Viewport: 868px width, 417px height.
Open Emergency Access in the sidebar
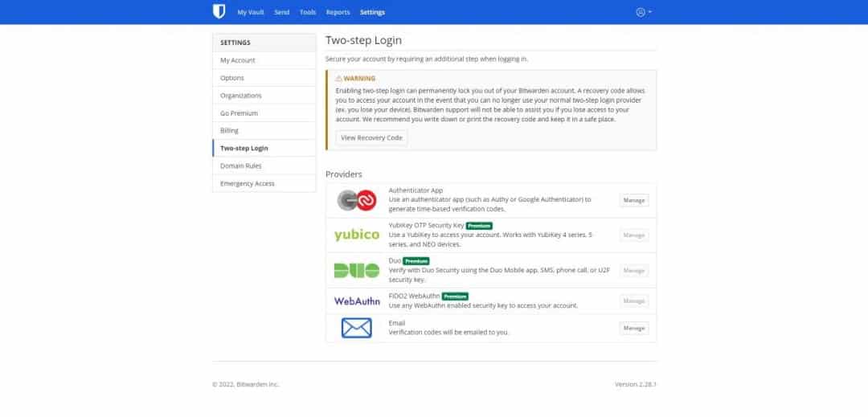(x=248, y=183)
